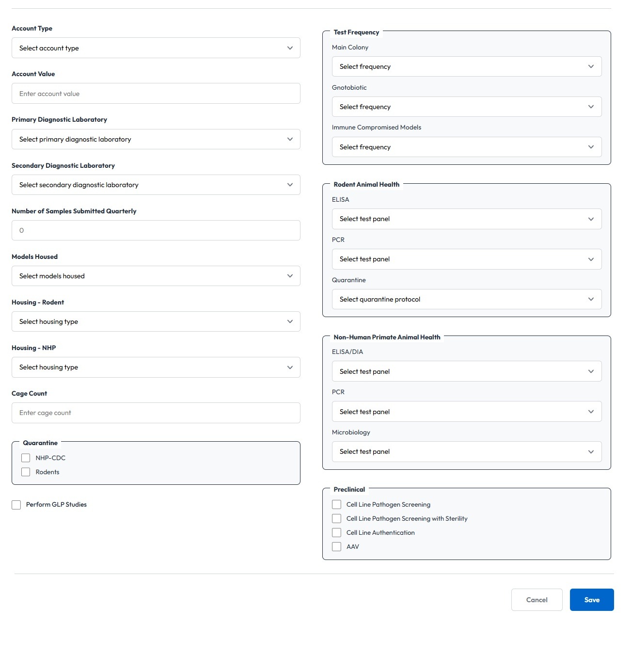The image size is (631, 672).
Task: Click Select quarantine protocol chevron
Action: tap(591, 299)
